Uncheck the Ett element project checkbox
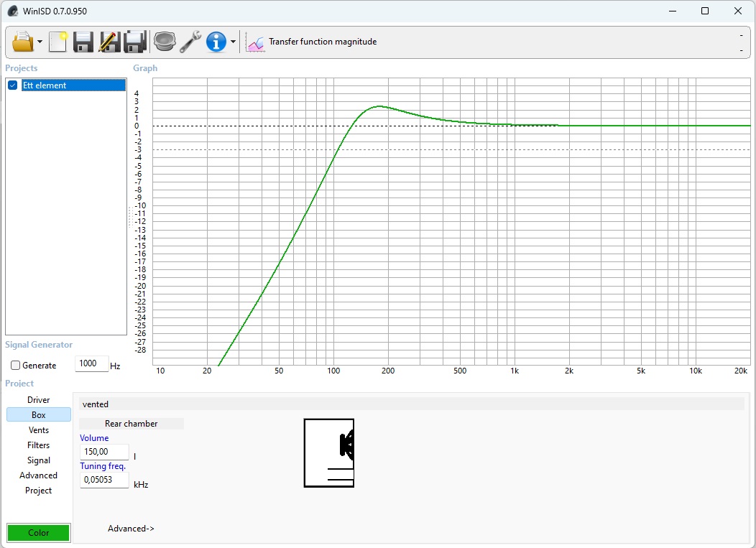Image resolution: width=756 pixels, height=548 pixels. tap(13, 85)
